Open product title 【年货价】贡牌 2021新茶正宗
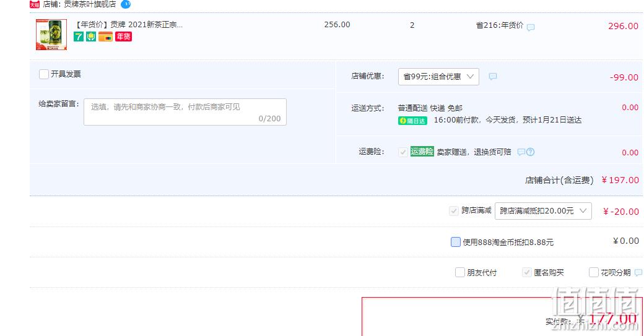This screenshot has width=644, height=336. point(129,25)
